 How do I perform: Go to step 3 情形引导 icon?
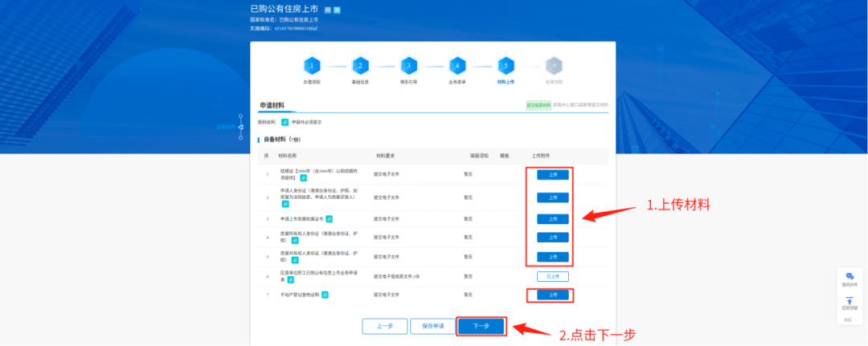click(x=408, y=66)
